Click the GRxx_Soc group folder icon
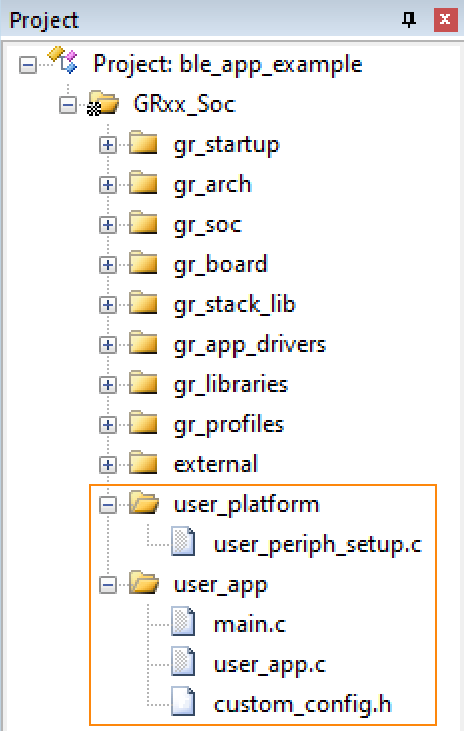Screen dimensions: 464x731 point(103,103)
